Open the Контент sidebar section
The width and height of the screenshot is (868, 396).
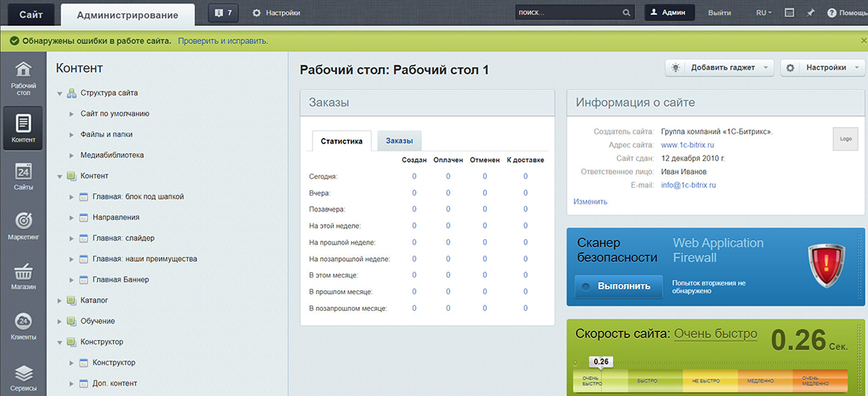(x=23, y=129)
